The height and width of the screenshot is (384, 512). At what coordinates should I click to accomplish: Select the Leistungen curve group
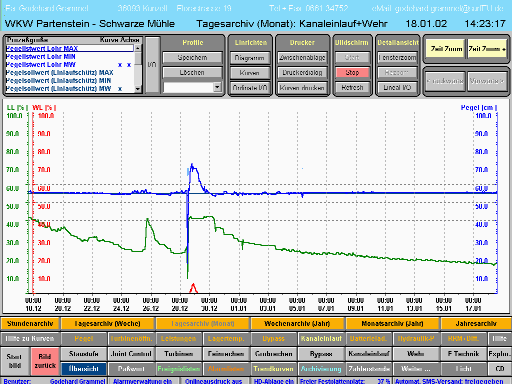point(179,339)
